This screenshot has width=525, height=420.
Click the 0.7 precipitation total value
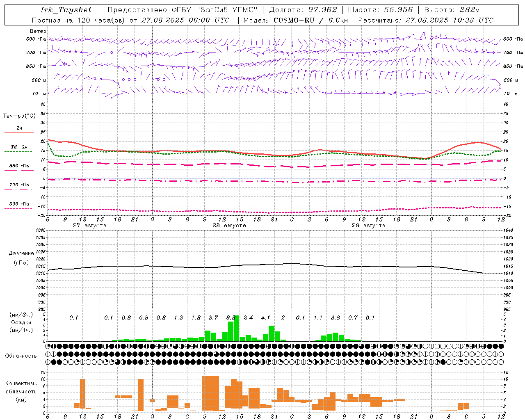tap(353, 317)
